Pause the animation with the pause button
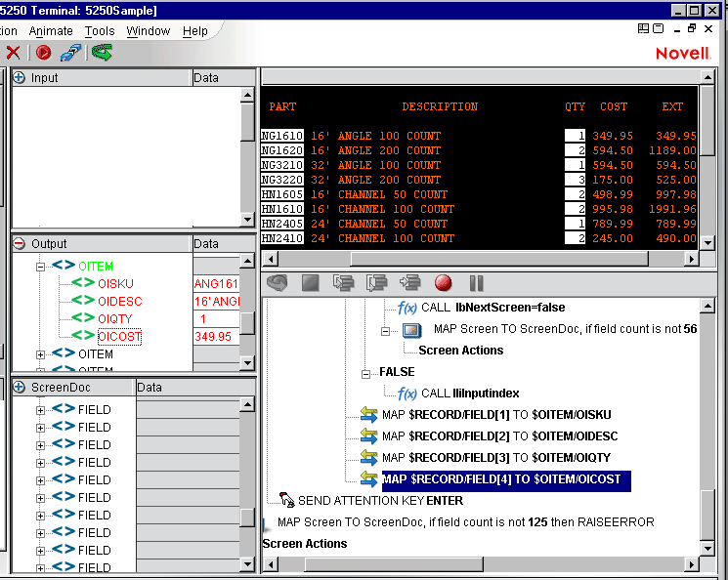Screen dimensions: 728x580 477,283
